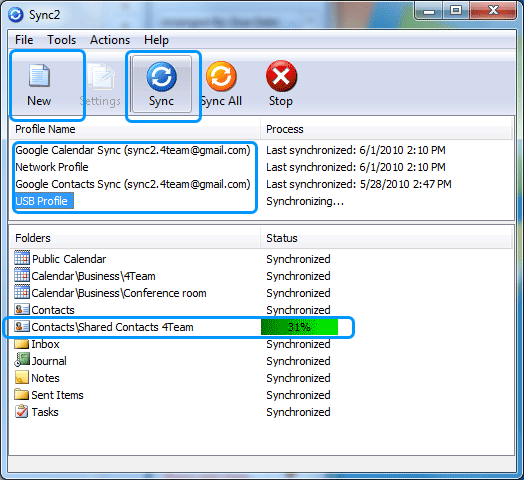Select the Inbox folder name
Screen dimensions: 524x480
pyautogui.click(x=45, y=344)
